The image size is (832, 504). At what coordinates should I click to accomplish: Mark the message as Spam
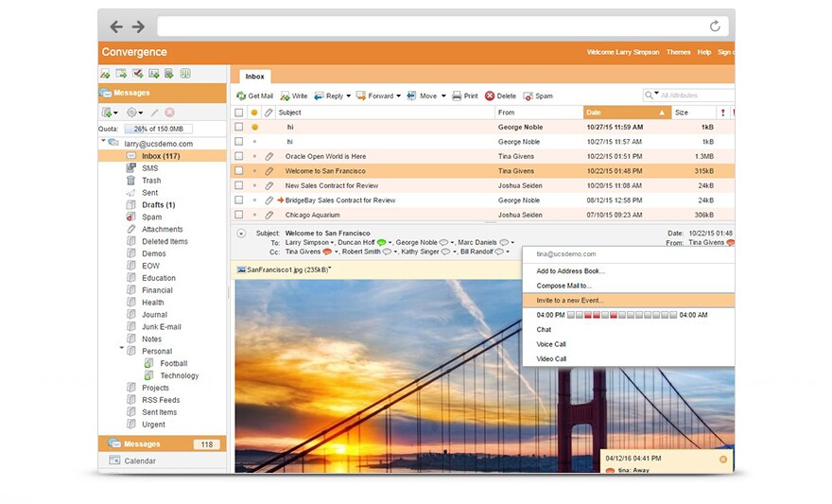coord(539,96)
